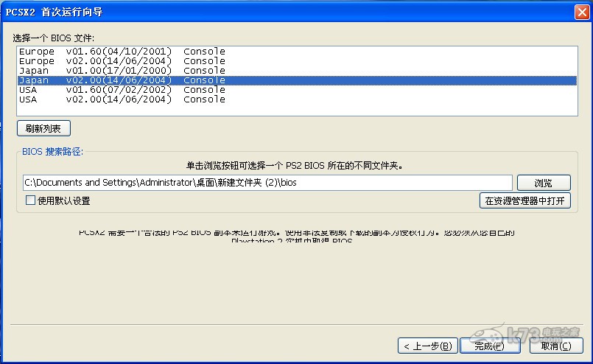Click the 单击浏览按钮 hint text
Viewport: 593px width, 364px height.
pos(293,166)
